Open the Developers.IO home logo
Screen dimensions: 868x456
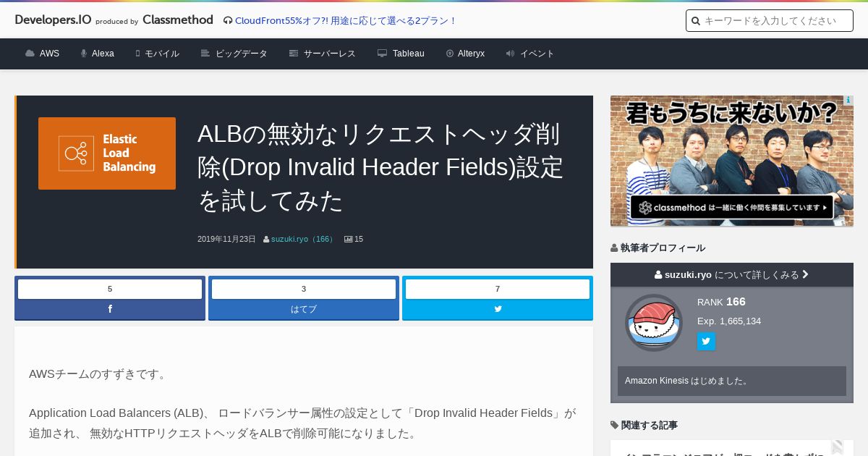pos(53,20)
